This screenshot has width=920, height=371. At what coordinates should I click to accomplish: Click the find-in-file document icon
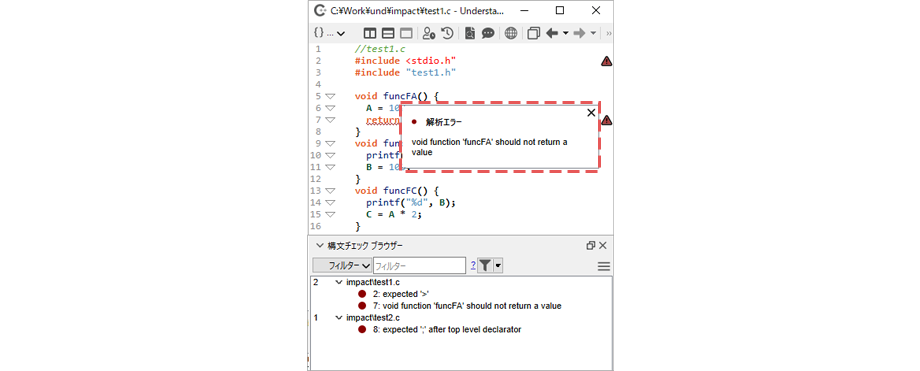(x=470, y=33)
